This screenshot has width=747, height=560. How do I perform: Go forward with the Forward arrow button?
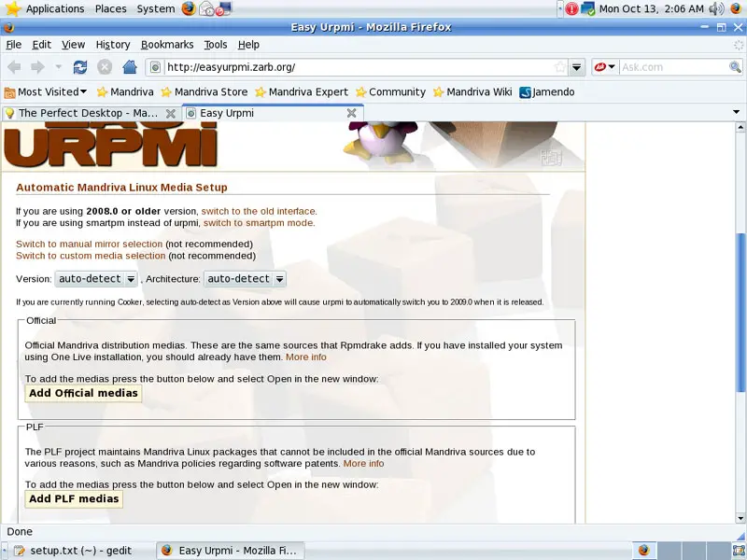[x=37, y=67]
